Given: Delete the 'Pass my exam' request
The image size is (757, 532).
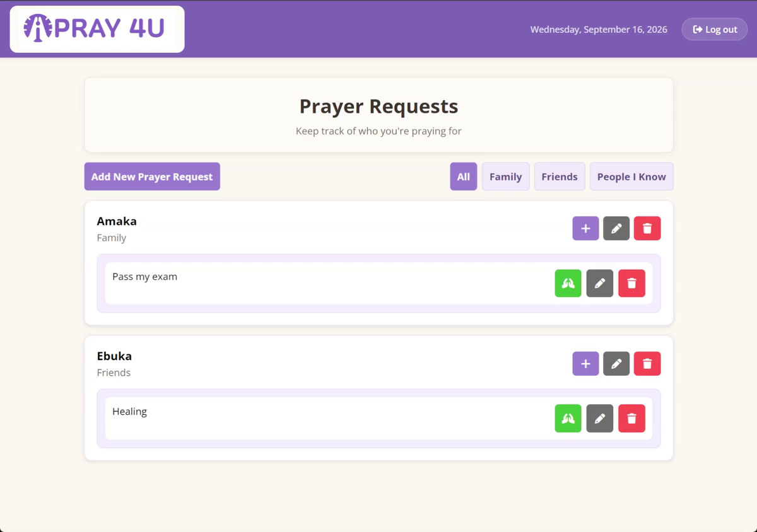Looking at the screenshot, I should (631, 284).
